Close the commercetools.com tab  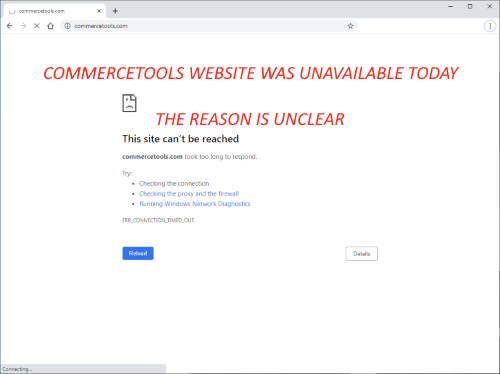99,11
